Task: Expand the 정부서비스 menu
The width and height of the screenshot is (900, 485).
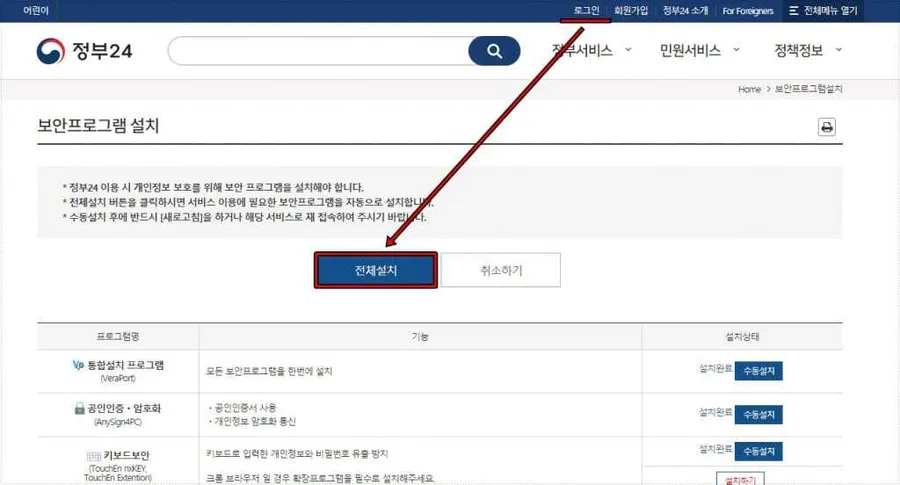Action: (x=591, y=51)
